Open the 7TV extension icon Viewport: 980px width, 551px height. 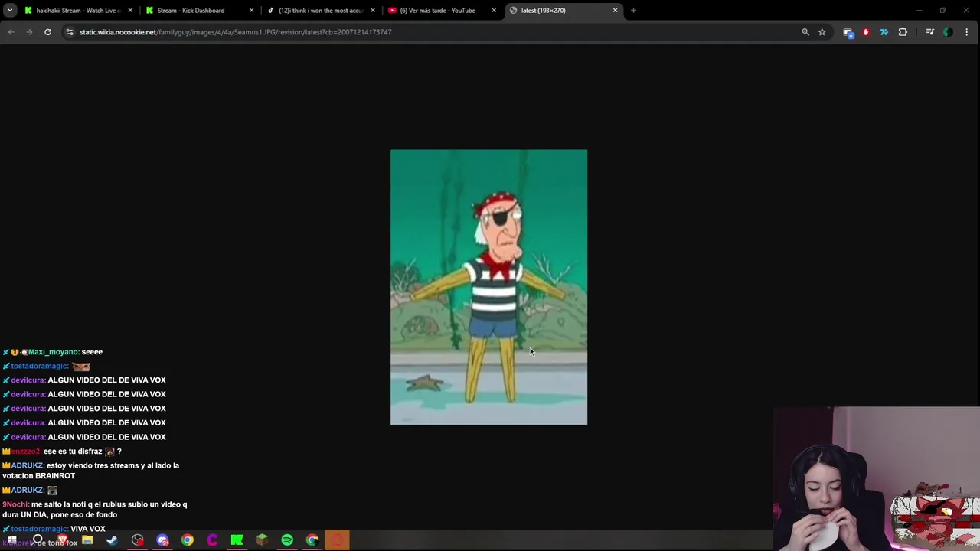[x=884, y=32]
